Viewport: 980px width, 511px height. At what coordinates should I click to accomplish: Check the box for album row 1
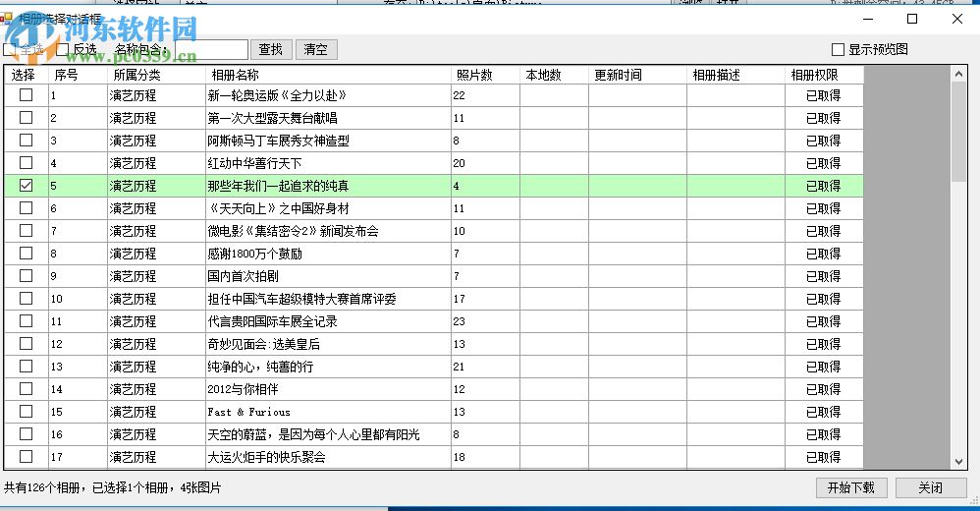point(26,95)
